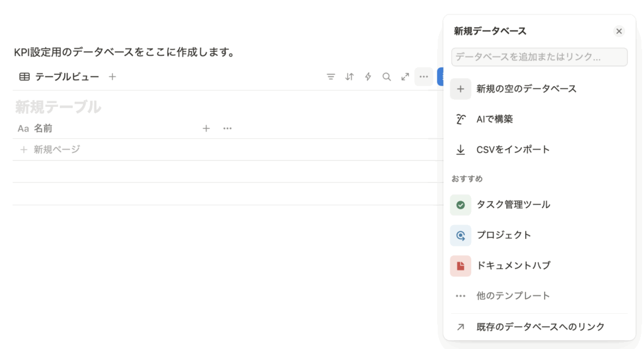Screen dimensions: 644x349
Task: Open database full page with expand icon
Action: 405,77
